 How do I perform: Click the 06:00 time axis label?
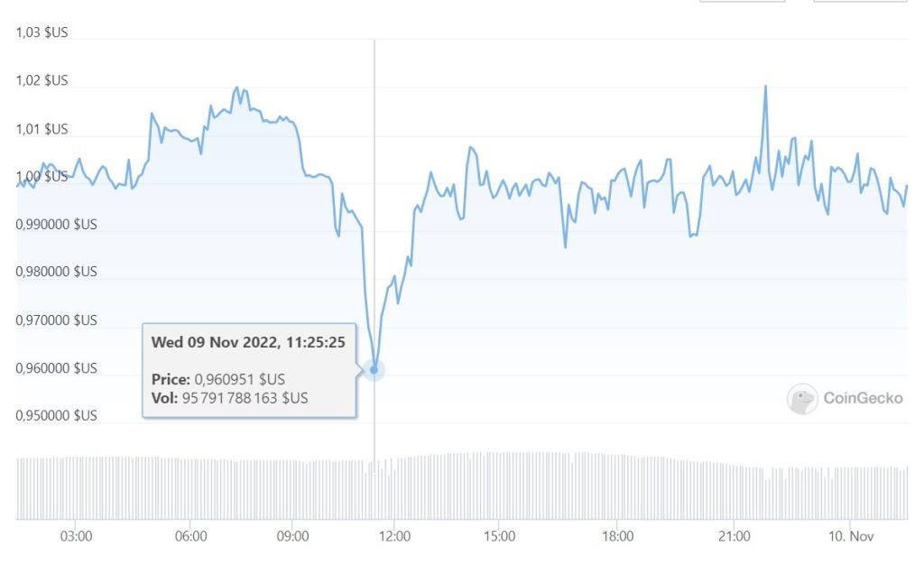click(x=190, y=536)
